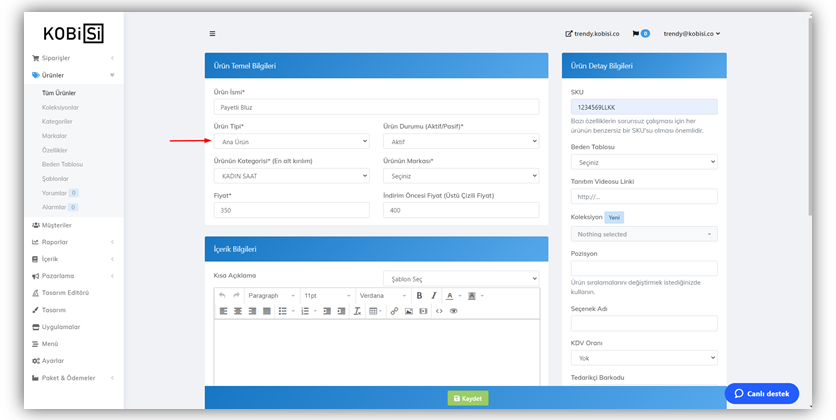The width and height of the screenshot is (836, 420).
Task: Apply italic formatting in the editor
Action: coord(433,296)
